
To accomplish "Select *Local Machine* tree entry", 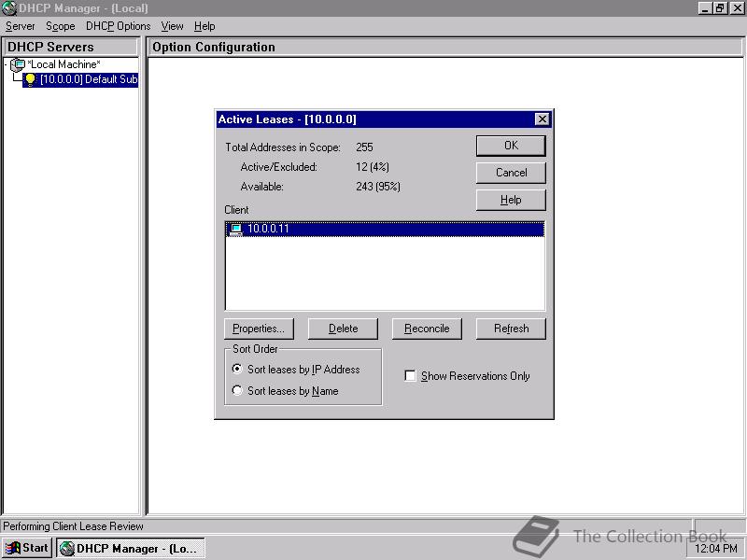I will pyautogui.click(x=63, y=64).
